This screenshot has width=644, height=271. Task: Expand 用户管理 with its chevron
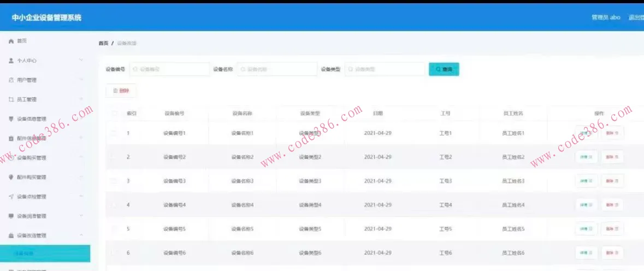click(81, 80)
